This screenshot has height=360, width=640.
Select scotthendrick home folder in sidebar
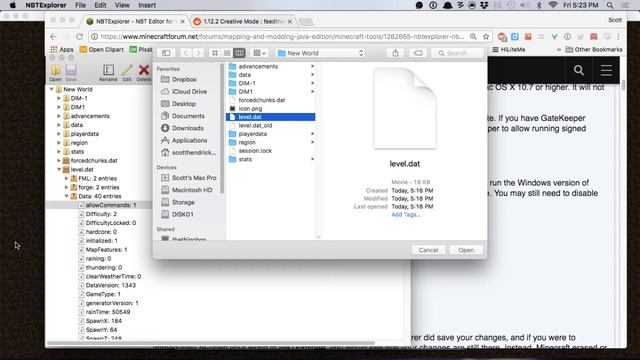click(x=194, y=153)
